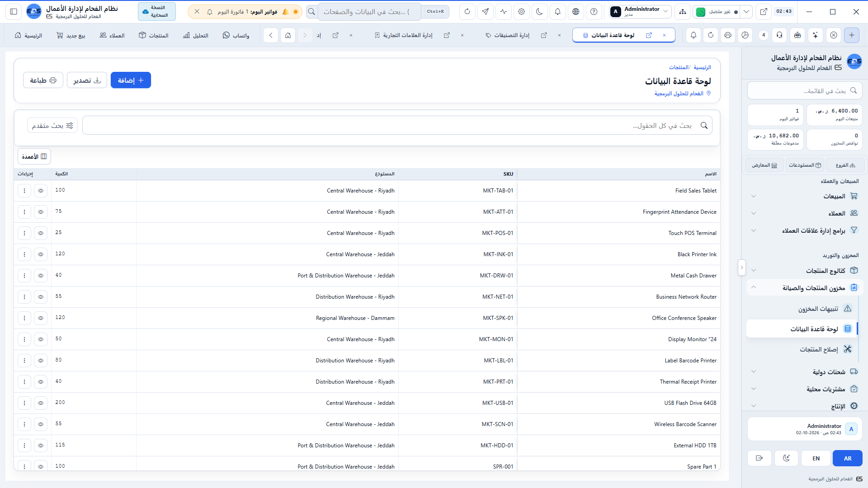Click the إضافة add button

(x=131, y=80)
